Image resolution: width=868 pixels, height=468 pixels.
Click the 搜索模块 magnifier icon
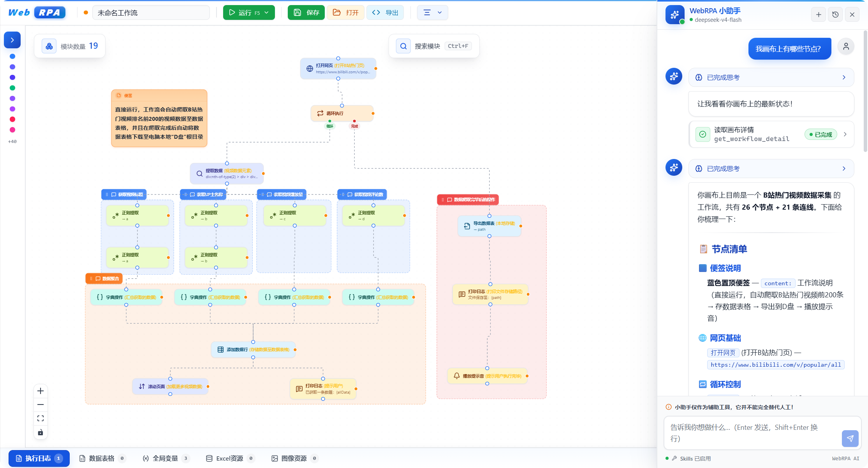403,46
